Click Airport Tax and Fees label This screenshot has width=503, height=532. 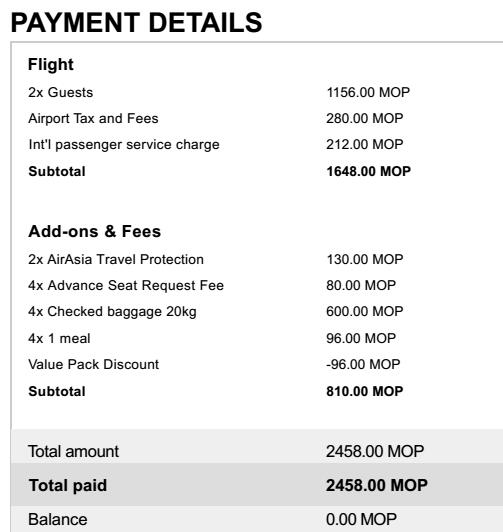[93, 118]
